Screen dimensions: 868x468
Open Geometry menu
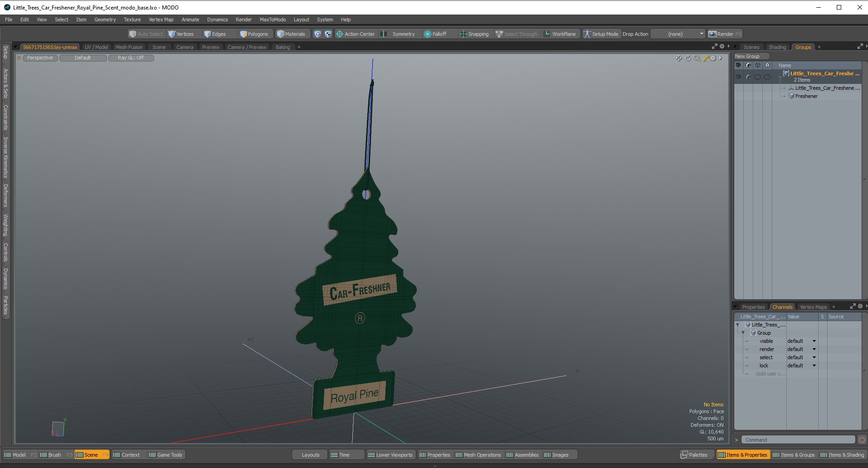tap(105, 19)
